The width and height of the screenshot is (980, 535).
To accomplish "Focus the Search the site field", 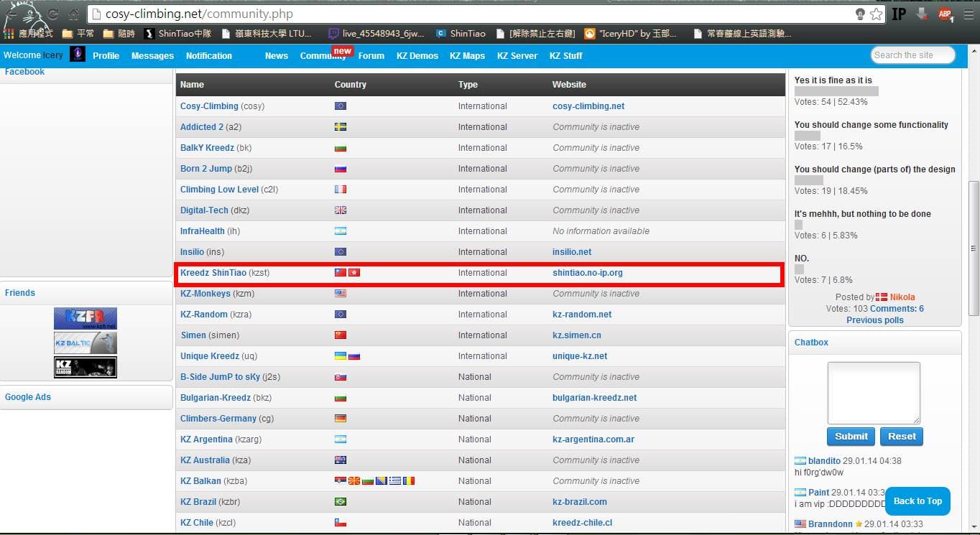I will point(912,55).
